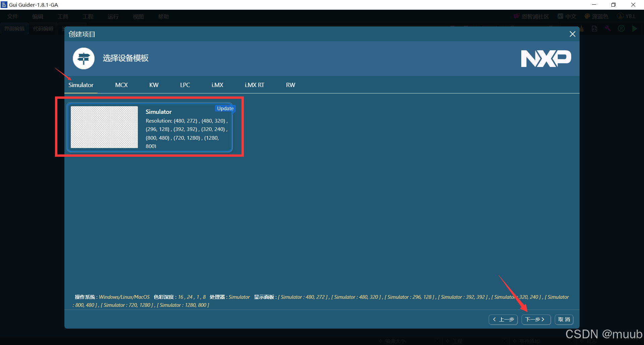Click the signpost icon beside 选择设备模板
The width and height of the screenshot is (644, 345).
[x=84, y=58]
